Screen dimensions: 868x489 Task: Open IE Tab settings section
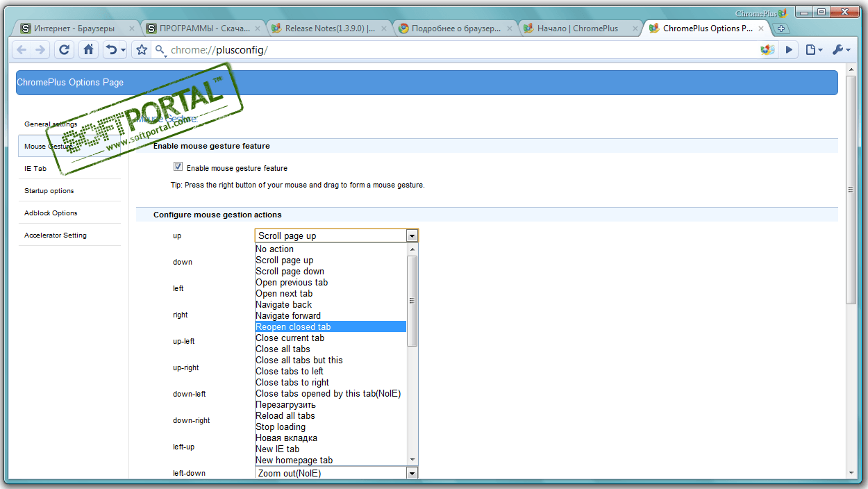pos(69,168)
